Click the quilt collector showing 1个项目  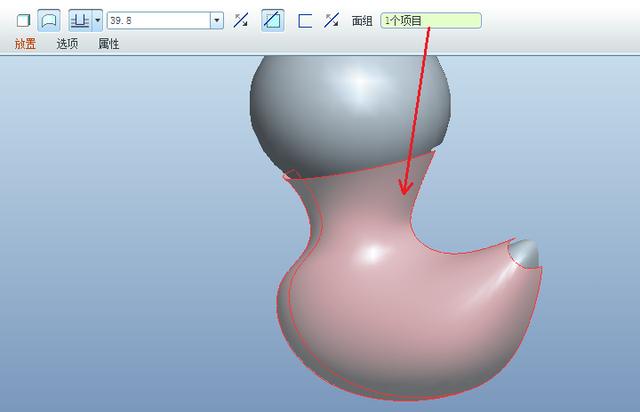(x=431, y=20)
